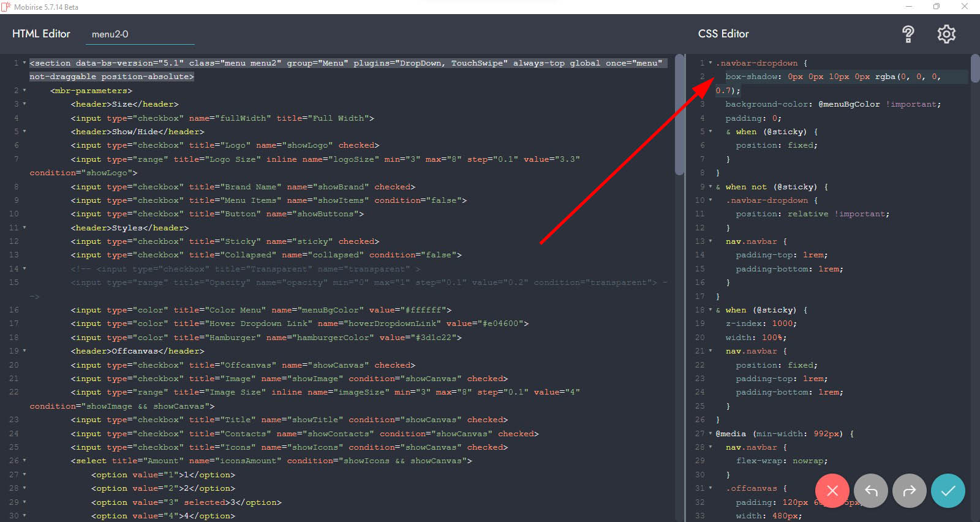Image resolution: width=980 pixels, height=522 pixels.
Task: Cancel changes with the red X button
Action: (832, 491)
